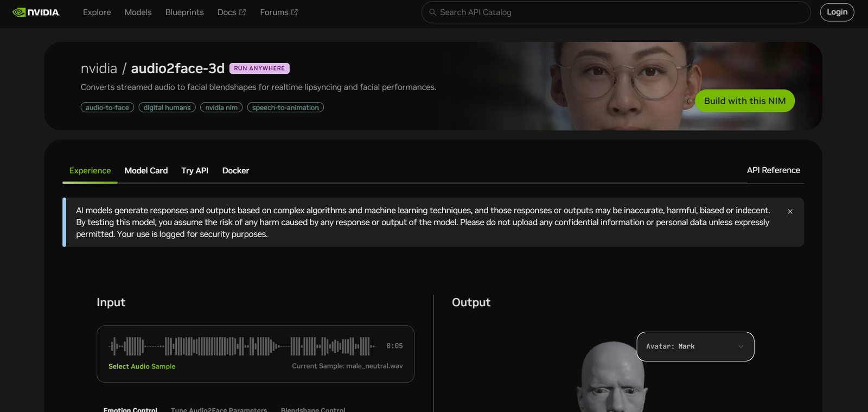Open the Docker tab
The image size is (868, 412).
pyautogui.click(x=235, y=170)
